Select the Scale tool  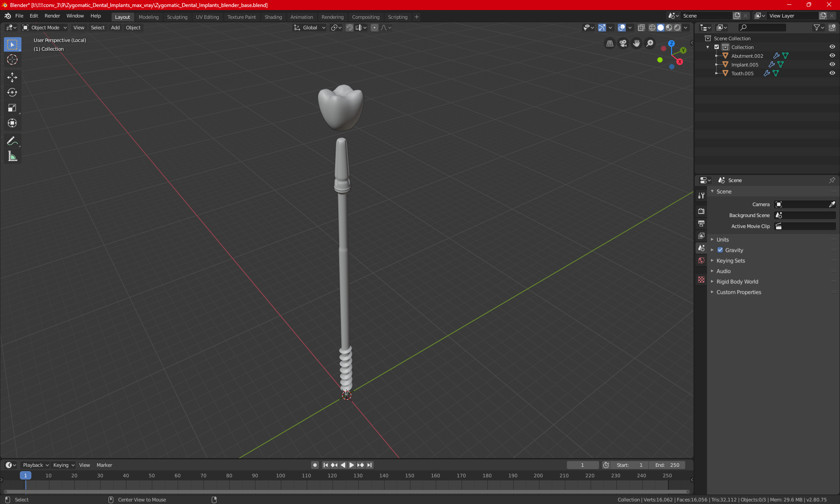[12, 108]
